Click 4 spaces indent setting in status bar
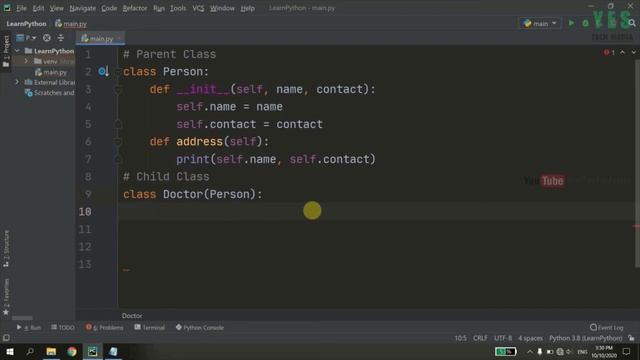The image size is (640, 360). (530, 338)
